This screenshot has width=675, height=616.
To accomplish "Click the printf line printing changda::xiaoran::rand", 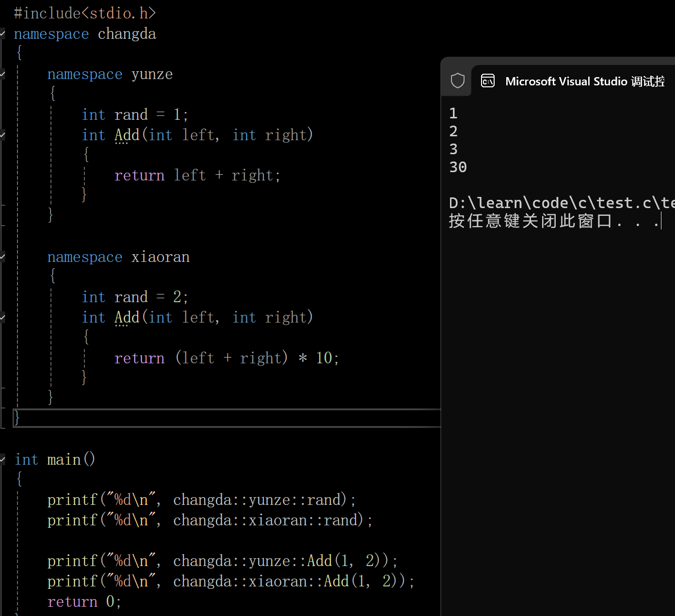I will pyautogui.click(x=210, y=520).
